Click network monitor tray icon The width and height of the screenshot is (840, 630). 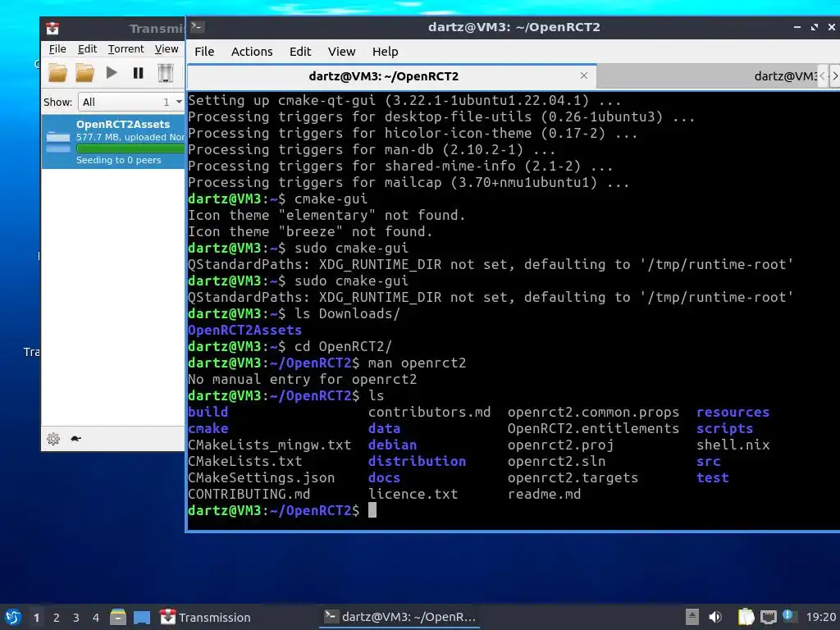point(768,617)
